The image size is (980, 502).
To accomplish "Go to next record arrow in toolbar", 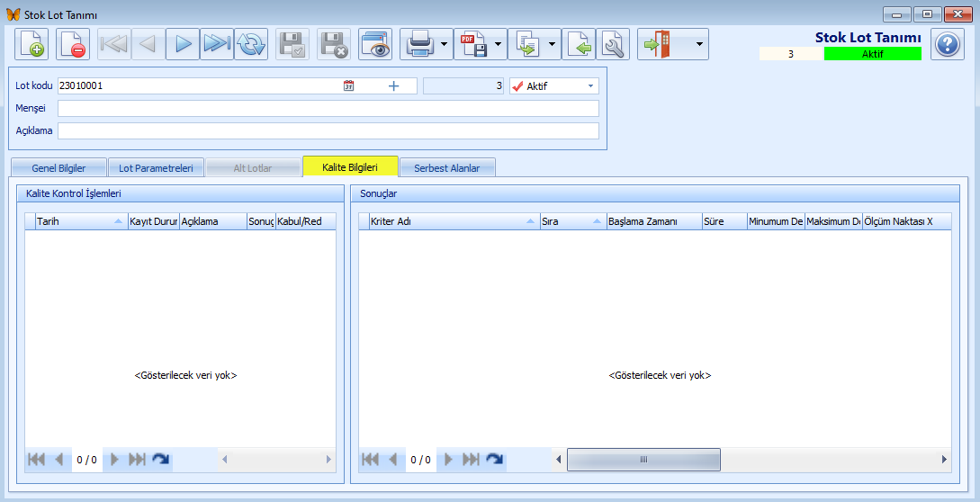I will tap(183, 44).
